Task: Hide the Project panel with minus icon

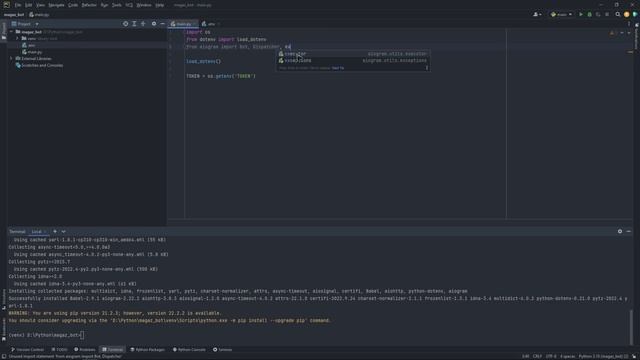Action: click(162, 24)
